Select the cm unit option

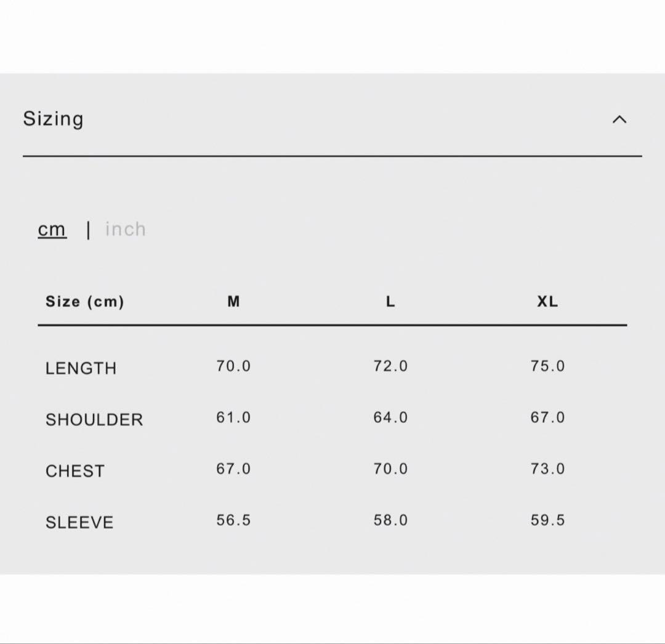(x=52, y=230)
